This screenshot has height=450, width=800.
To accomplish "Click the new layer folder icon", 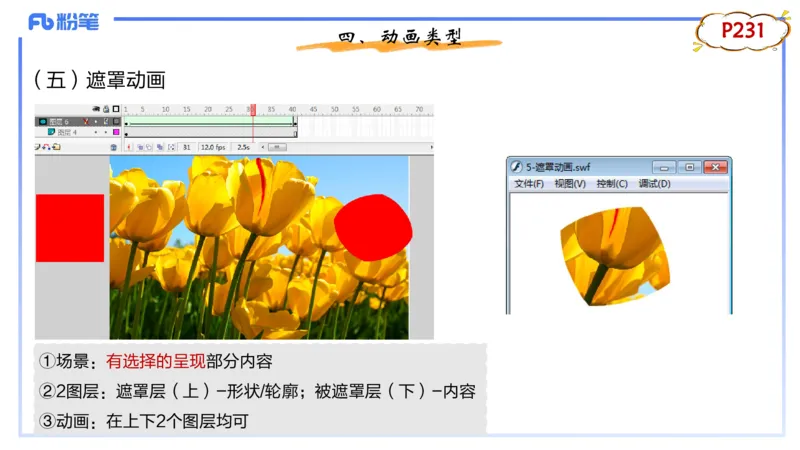I will [x=56, y=147].
